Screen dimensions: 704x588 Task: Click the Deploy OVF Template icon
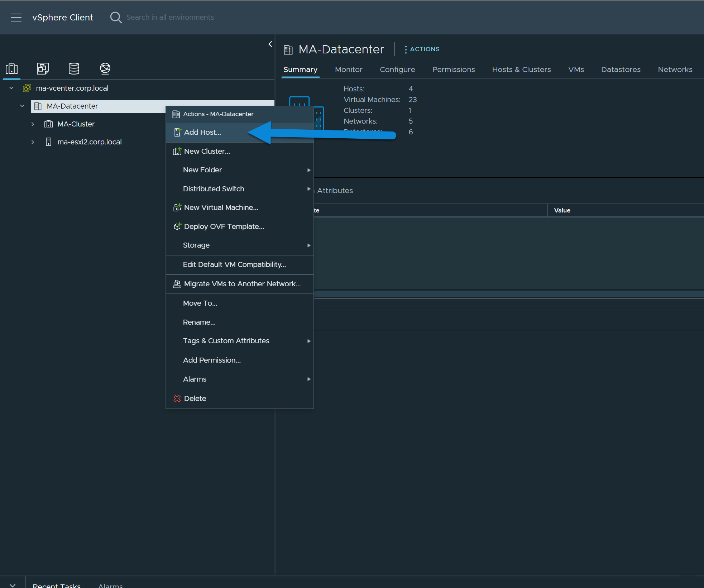[177, 226]
